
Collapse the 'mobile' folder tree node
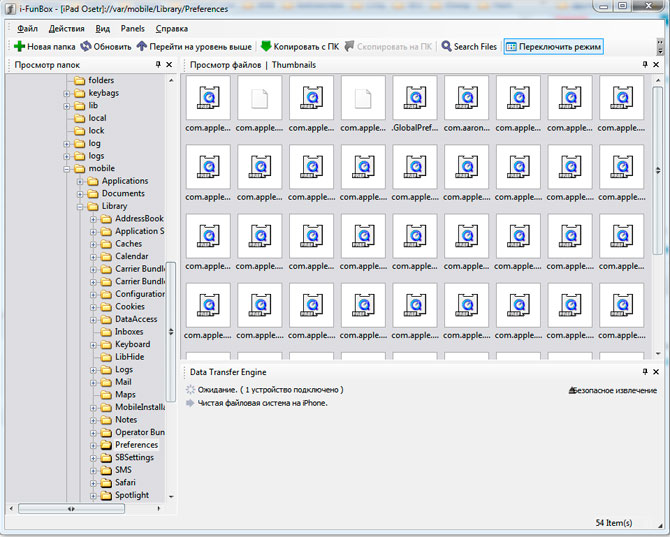pyautogui.click(x=68, y=169)
